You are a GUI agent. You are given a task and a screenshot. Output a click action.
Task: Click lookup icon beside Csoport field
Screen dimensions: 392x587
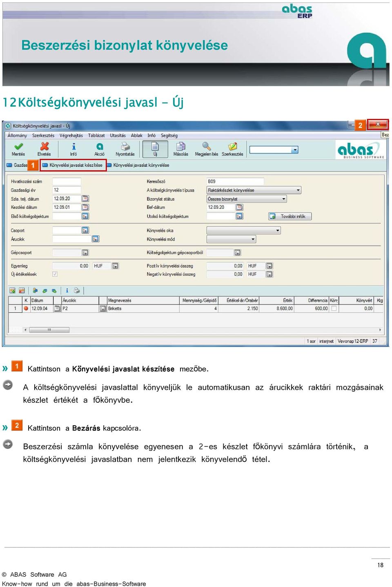coord(85,230)
